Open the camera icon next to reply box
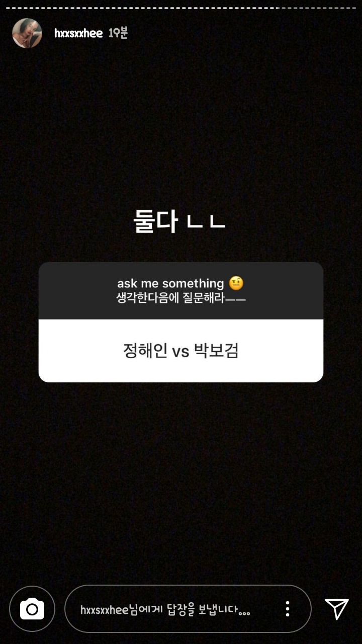This screenshot has width=362, height=644. coord(32,609)
